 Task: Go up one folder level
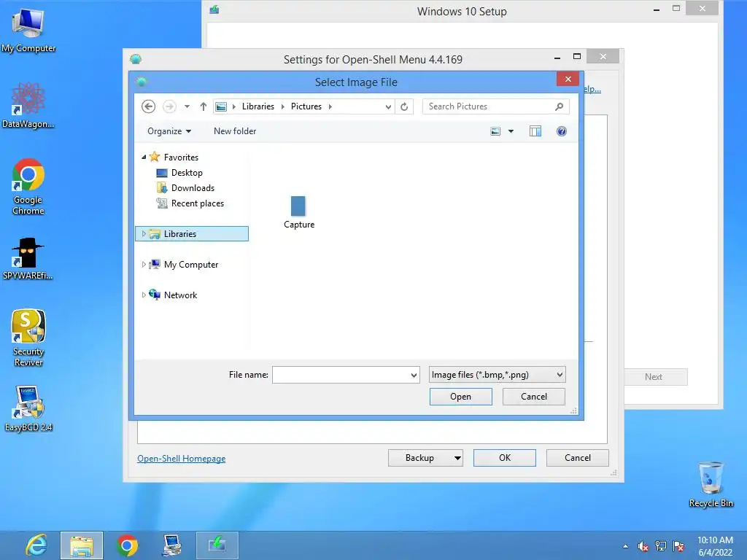[204, 106]
